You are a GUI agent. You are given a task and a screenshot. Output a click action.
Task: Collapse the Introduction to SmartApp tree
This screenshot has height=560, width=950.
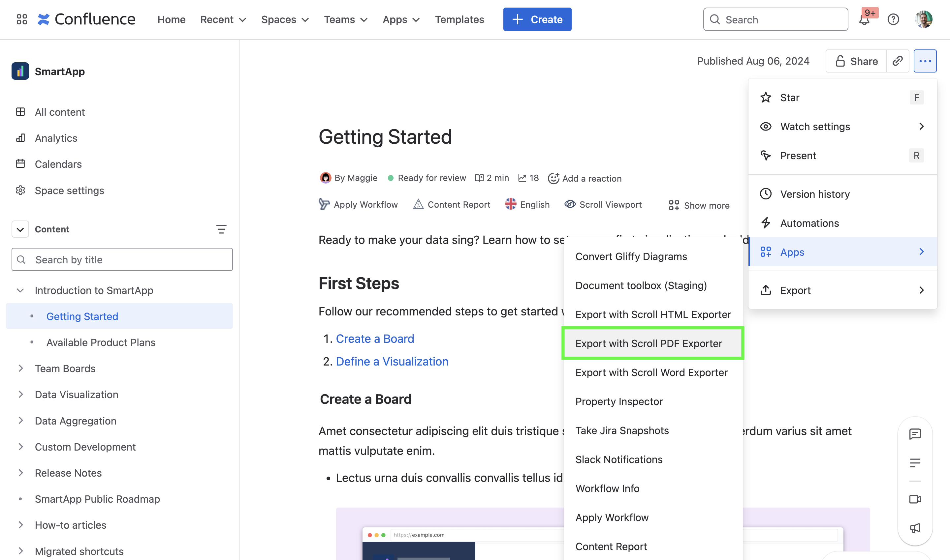coord(20,290)
